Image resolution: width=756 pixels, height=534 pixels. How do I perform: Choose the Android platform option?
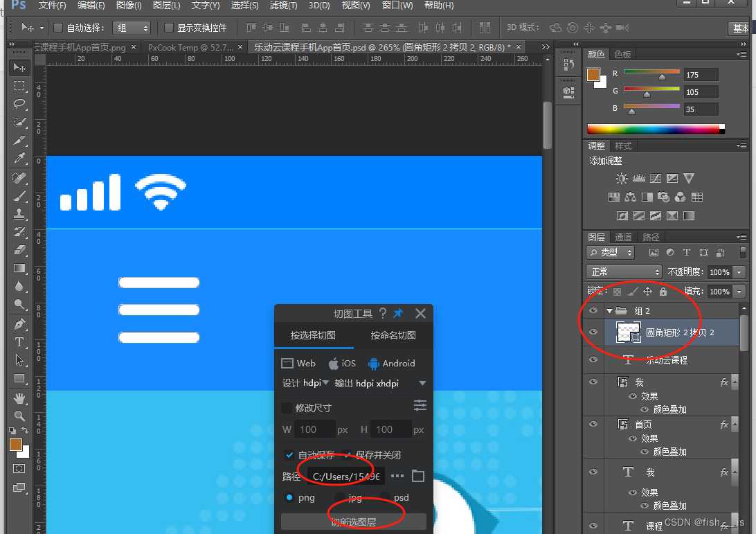coord(392,363)
